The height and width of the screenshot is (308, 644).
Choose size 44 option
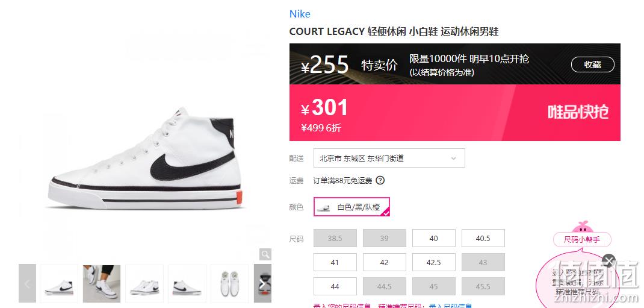[335, 286]
